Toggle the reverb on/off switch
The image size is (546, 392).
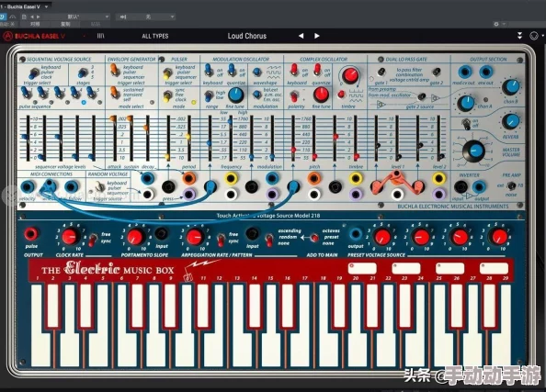click(x=466, y=124)
